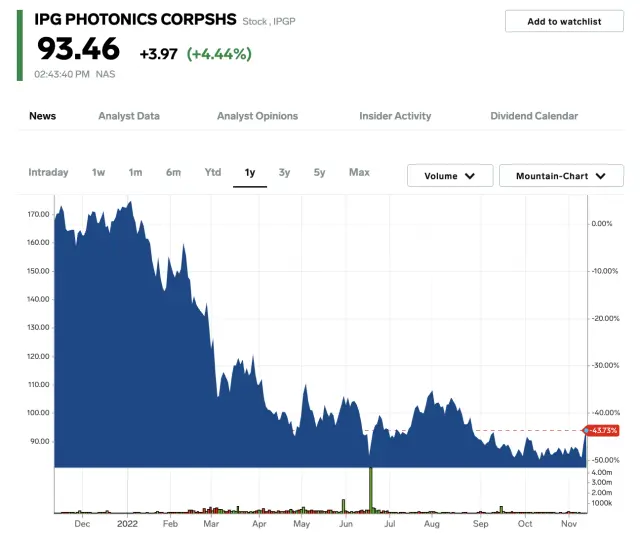Select the 1y time range
Image resolution: width=640 pixels, height=546 pixels.
click(250, 172)
